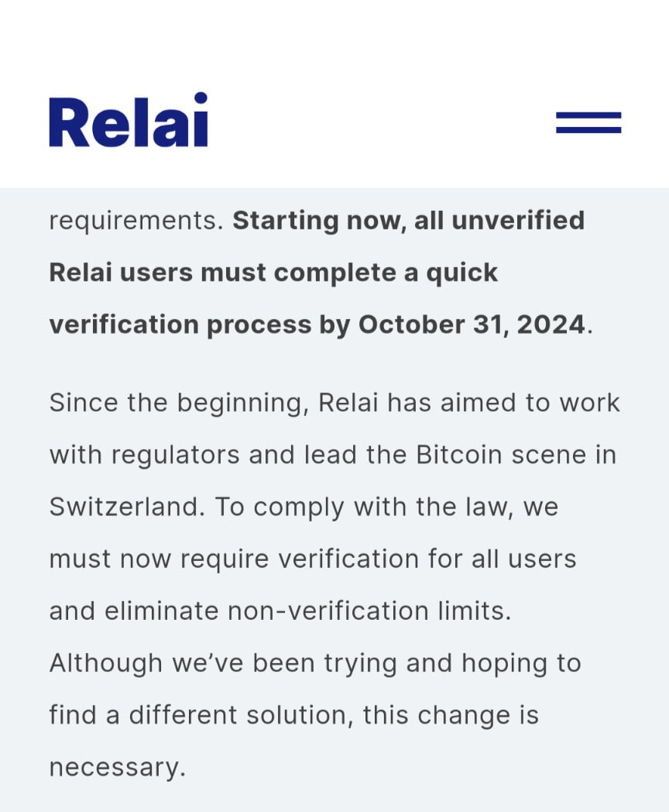Click the Relai logo in header
The width and height of the screenshot is (669, 812).
(129, 121)
